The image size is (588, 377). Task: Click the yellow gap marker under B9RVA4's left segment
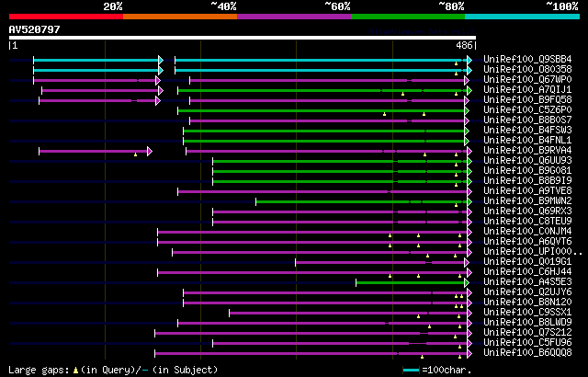tap(135, 154)
